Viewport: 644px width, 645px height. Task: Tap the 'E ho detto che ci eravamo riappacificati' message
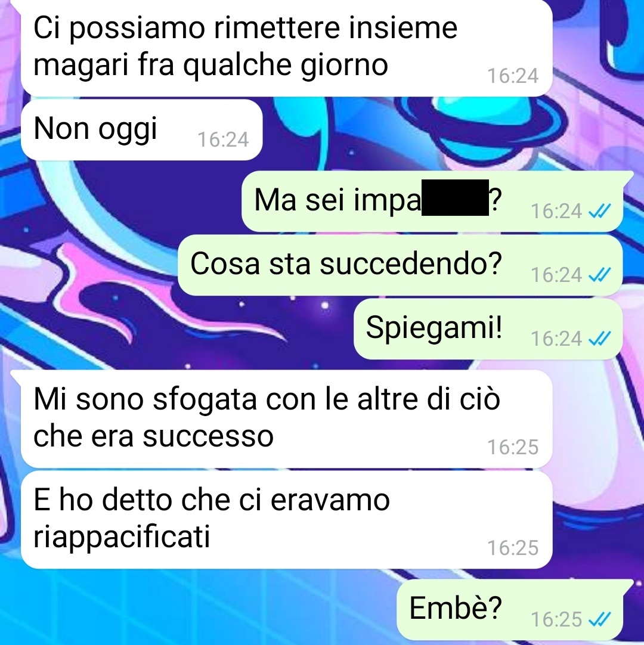pyautogui.click(x=286, y=520)
